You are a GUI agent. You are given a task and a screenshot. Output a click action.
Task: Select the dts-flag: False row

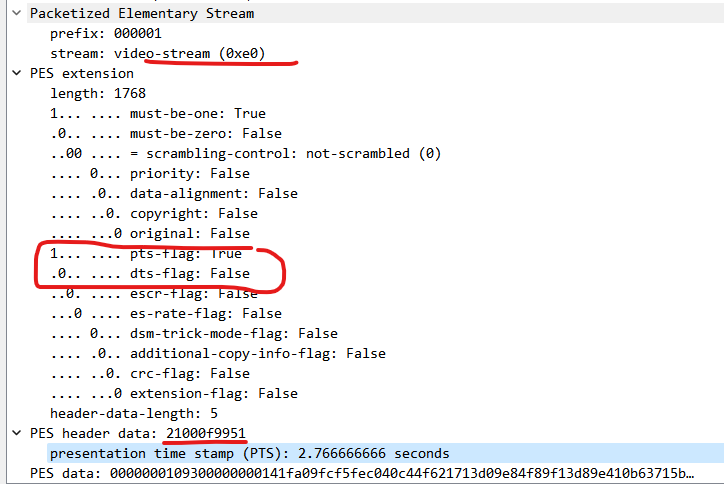coord(150,273)
